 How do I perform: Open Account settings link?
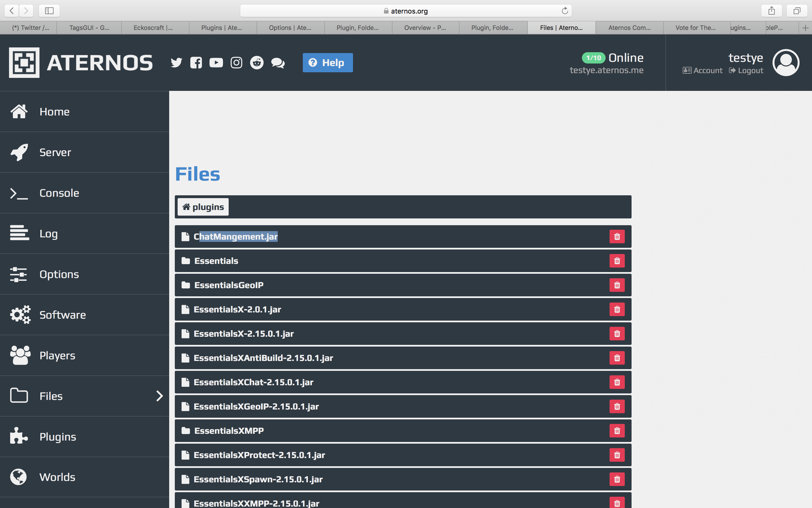[x=703, y=71]
